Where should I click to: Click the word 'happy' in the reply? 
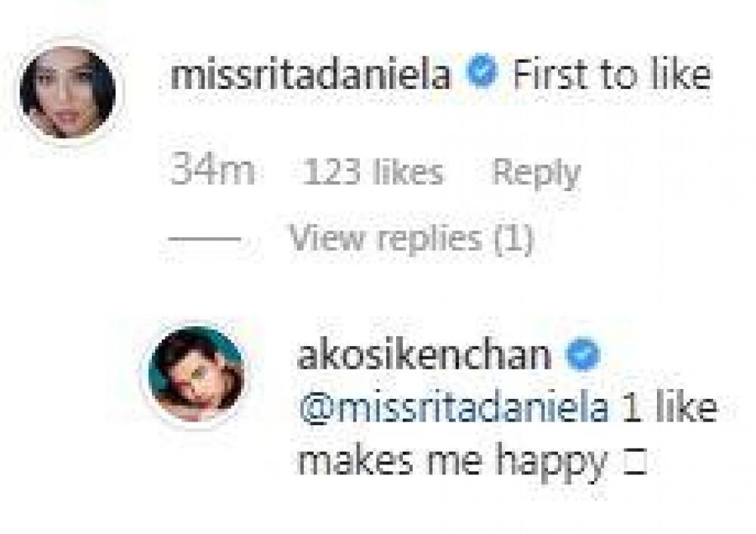tap(562, 461)
